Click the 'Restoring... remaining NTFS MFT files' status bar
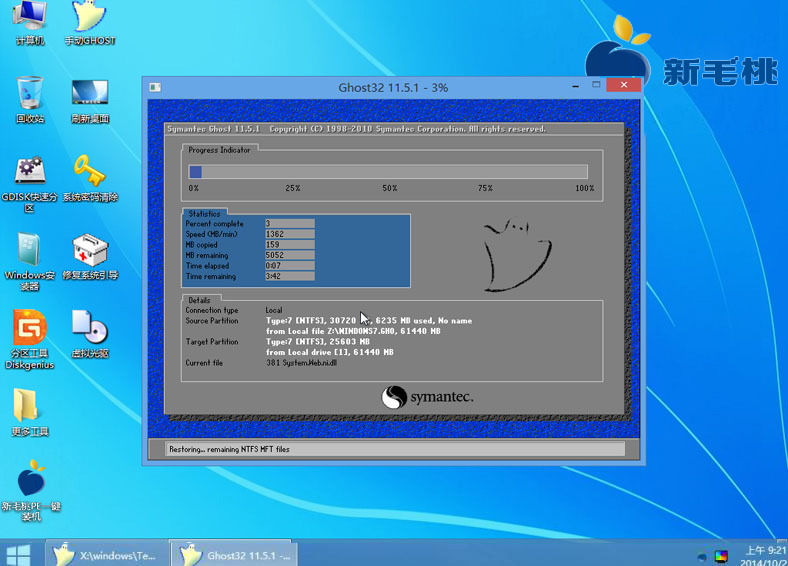The width and height of the screenshot is (788, 566). (x=395, y=449)
